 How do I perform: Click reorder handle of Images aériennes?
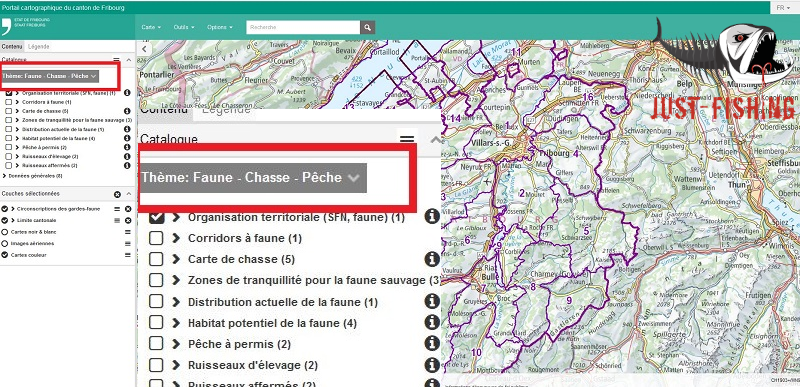click(x=128, y=243)
